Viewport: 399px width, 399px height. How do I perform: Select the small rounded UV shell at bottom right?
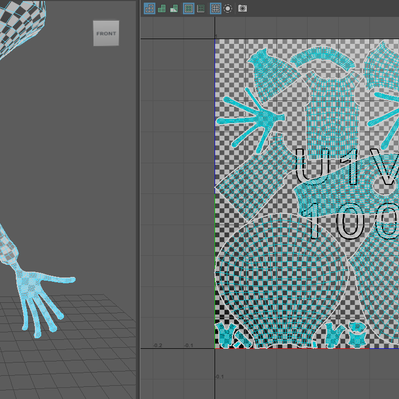point(357,335)
